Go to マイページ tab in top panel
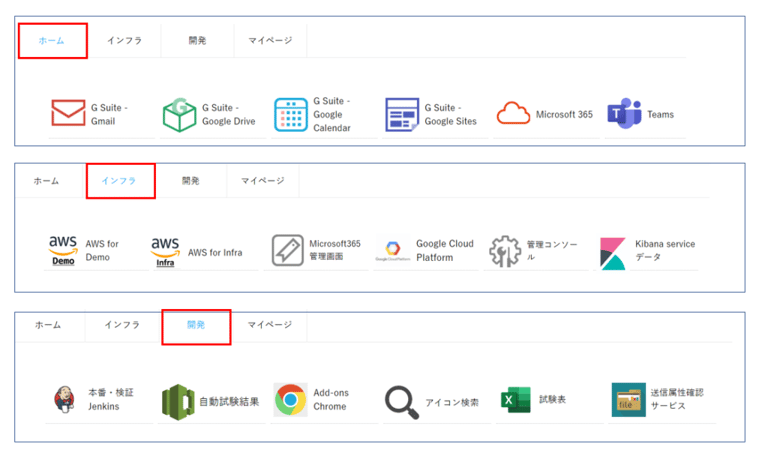 270,41
